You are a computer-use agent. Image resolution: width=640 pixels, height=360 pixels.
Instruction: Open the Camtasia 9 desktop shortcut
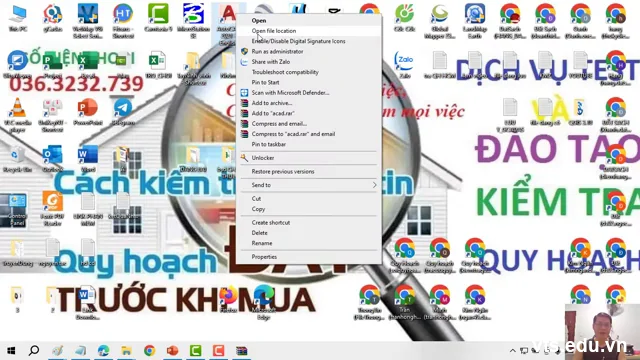pos(158,18)
